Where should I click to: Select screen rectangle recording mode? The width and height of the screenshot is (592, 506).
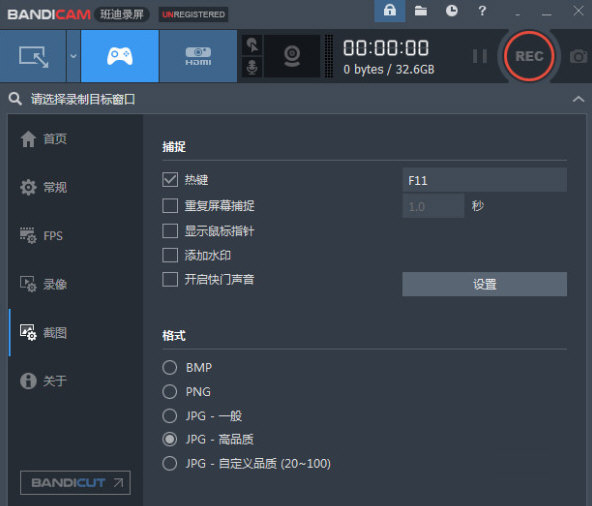(33, 56)
